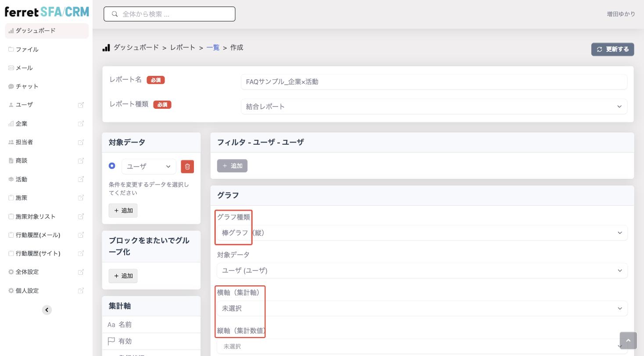Open external link icon beside 担当者
644x356 pixels.
click(81, 142)
